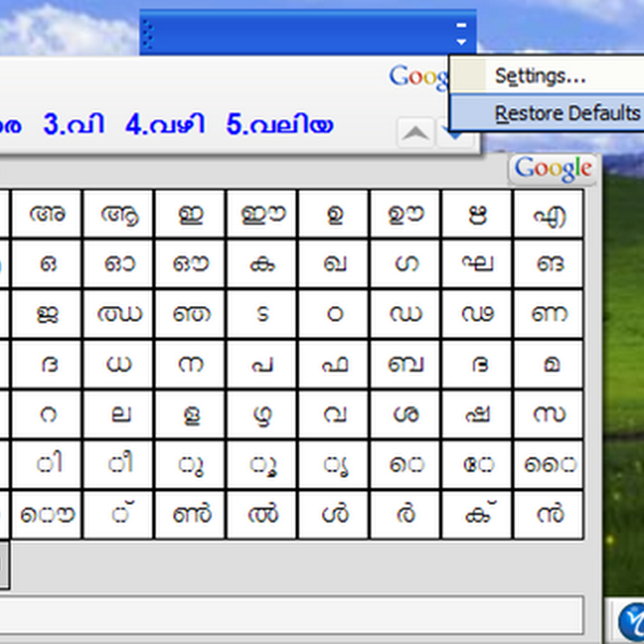Go to previous candidates page arrow
The height and width of the screenshot is (644, 644).
point(415,133)
